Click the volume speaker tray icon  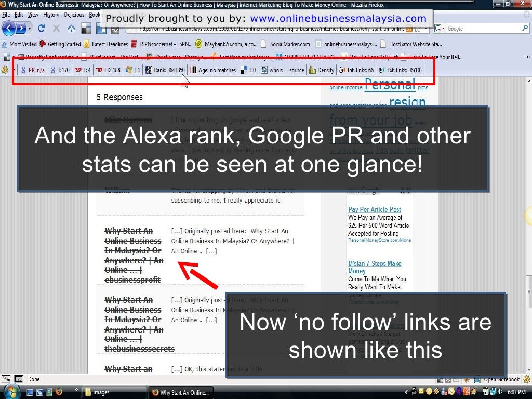499,392
